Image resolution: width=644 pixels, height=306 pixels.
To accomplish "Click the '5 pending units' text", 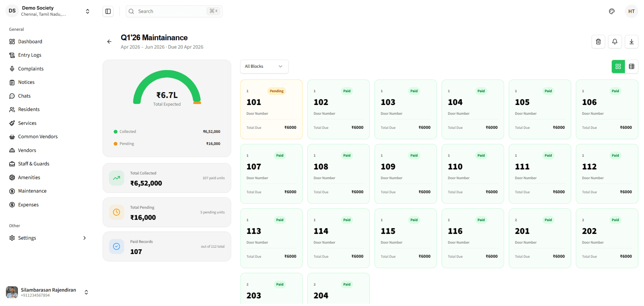I will pyautogui.click(x=213, y=212).
